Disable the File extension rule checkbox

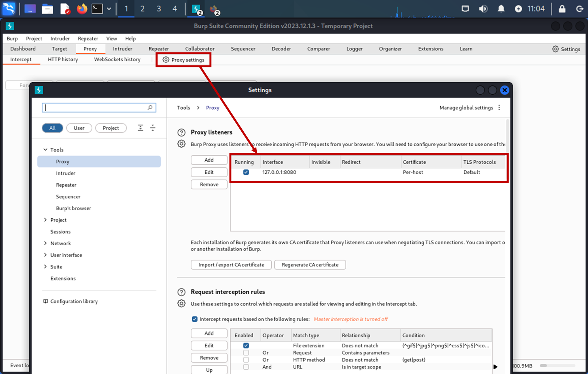(x=246, y=346)
